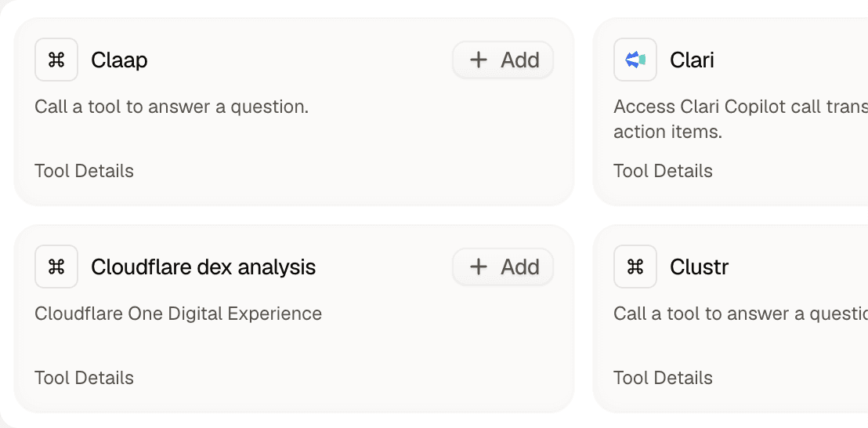
Task: Click the Clustr connector logo icon
Action: pos(635,267)
